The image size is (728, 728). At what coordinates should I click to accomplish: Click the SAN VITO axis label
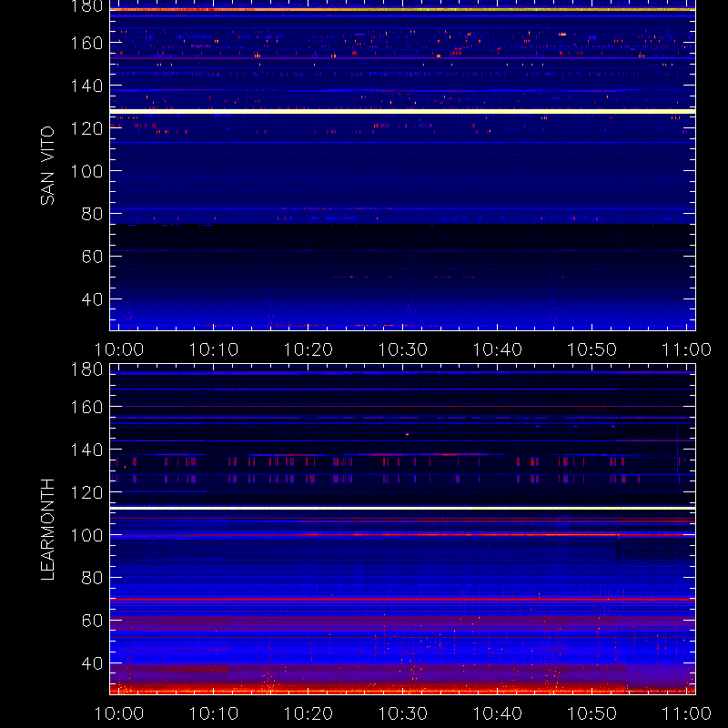point(47,166)
